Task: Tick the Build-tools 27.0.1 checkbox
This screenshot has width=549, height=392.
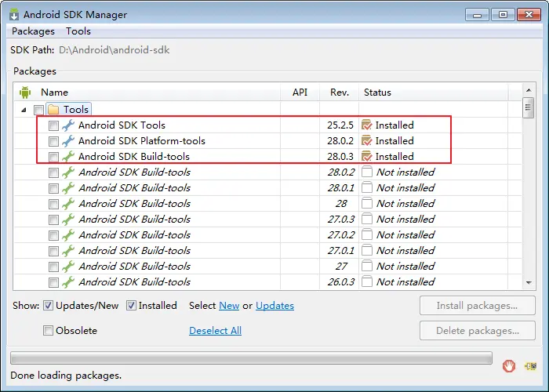Action: [53, 252]
